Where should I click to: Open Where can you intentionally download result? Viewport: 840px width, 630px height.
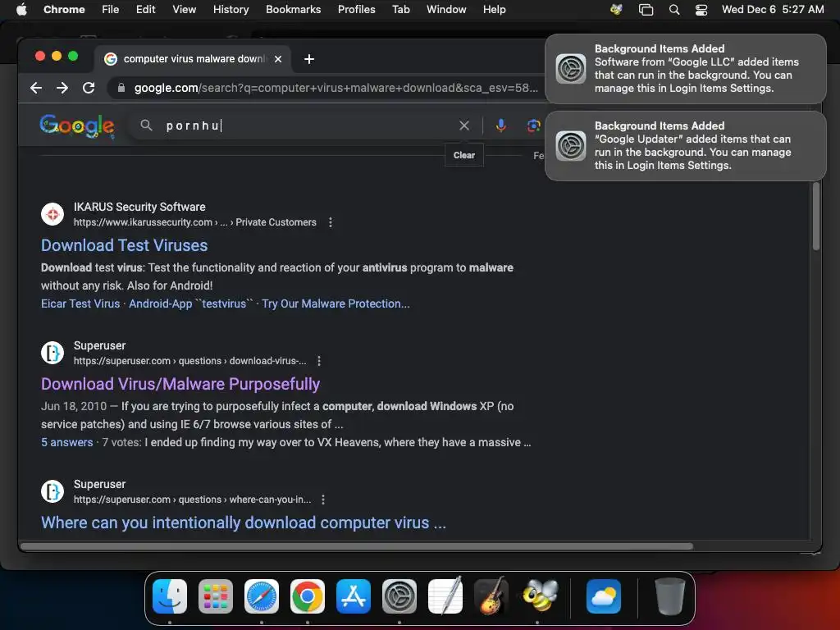click(244, 523)
